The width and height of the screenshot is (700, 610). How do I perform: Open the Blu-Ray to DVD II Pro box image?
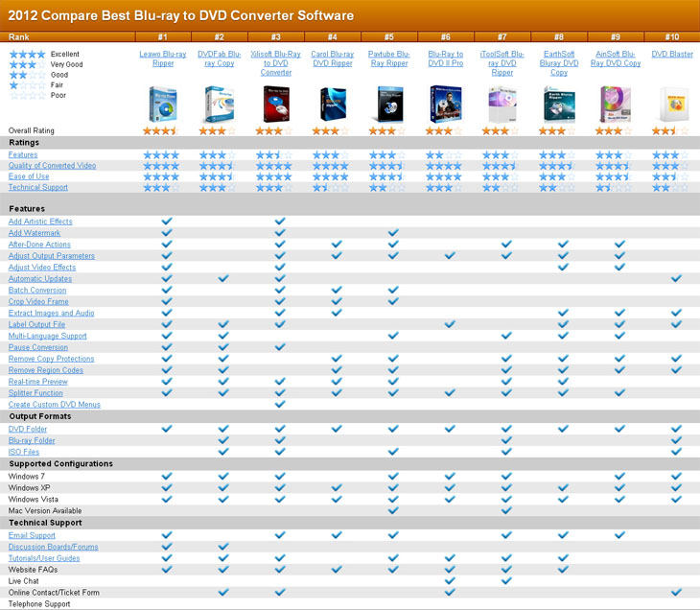click(446, 104)
